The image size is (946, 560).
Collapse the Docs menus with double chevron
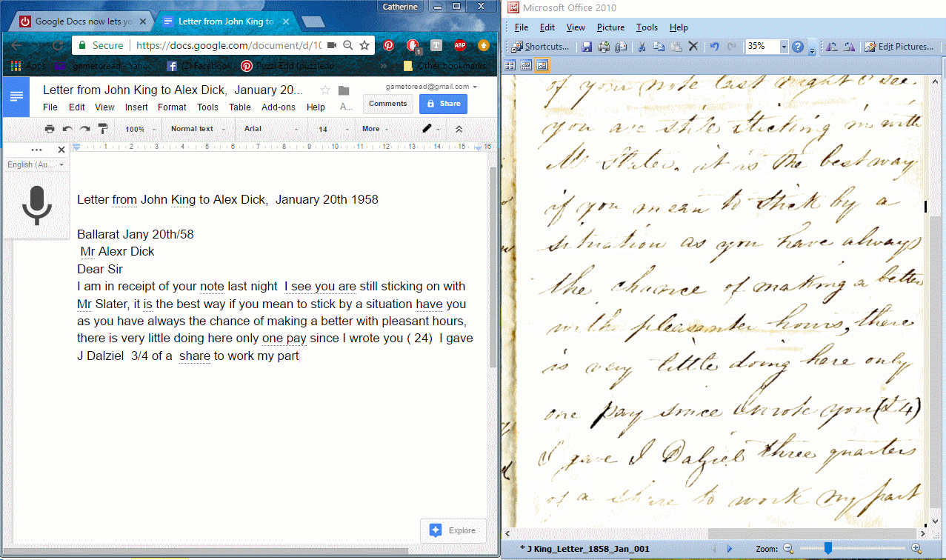point(459,129)
